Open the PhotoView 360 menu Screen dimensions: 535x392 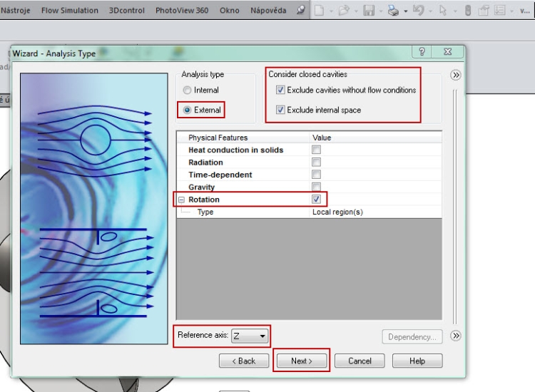[x=182, y=11]
